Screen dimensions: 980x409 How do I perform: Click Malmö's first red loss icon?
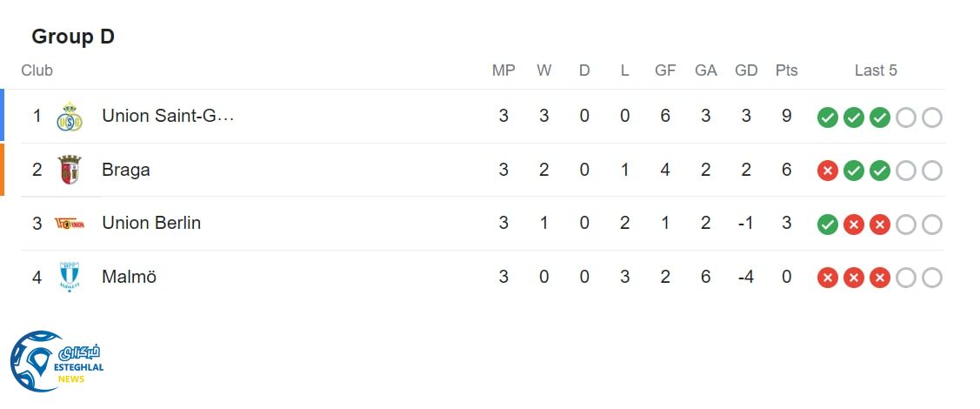pyautogui.click(x=828, y=278)
